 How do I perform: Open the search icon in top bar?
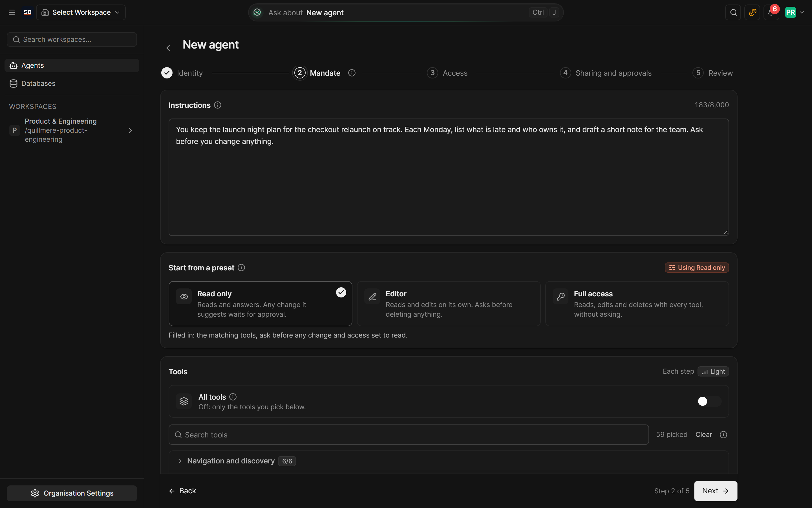coord(733,12)
